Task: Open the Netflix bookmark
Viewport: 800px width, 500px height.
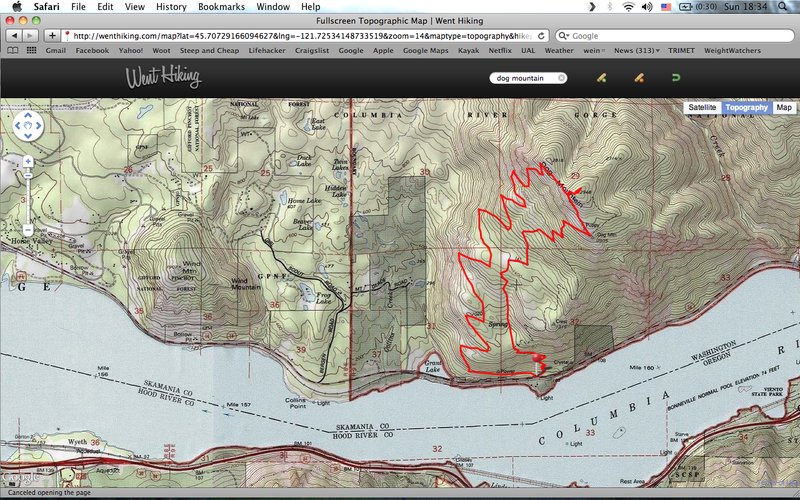Action: point(500,51)
